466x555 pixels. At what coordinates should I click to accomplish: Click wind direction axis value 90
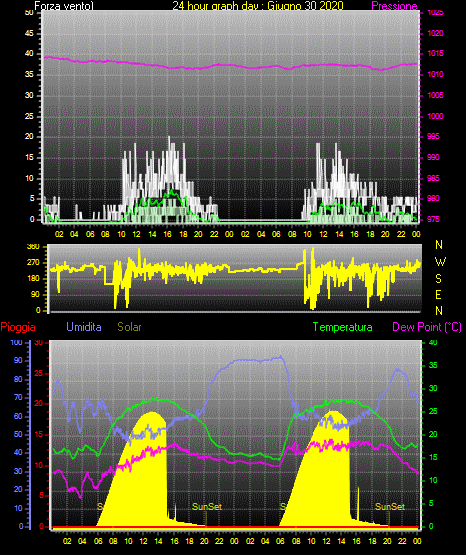coord(35,294)
